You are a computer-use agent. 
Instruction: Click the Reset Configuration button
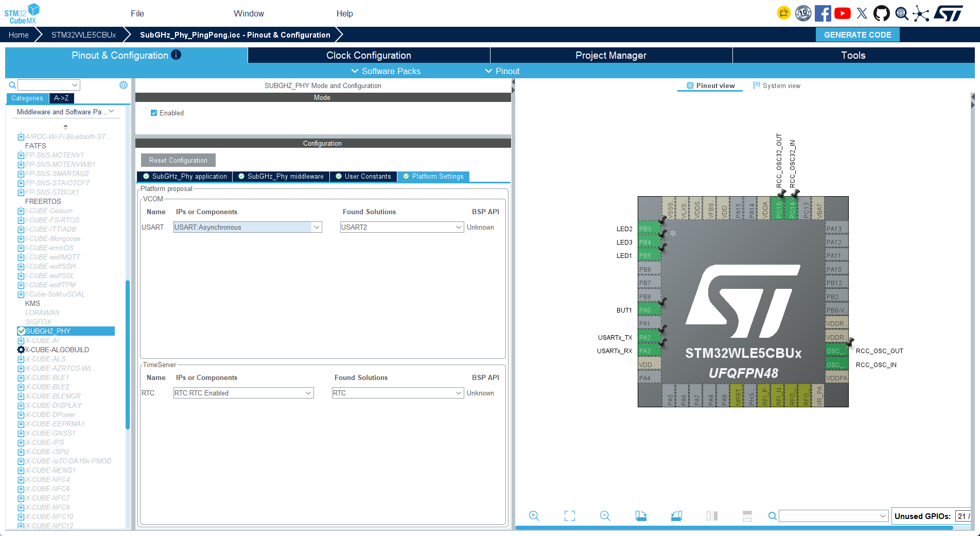(x=178, y=160)
